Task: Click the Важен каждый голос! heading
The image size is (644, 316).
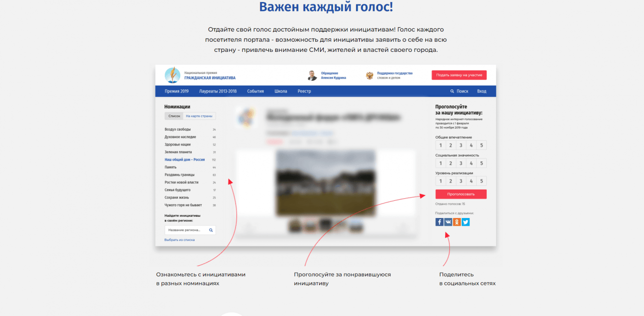Action: click(326, 7)
